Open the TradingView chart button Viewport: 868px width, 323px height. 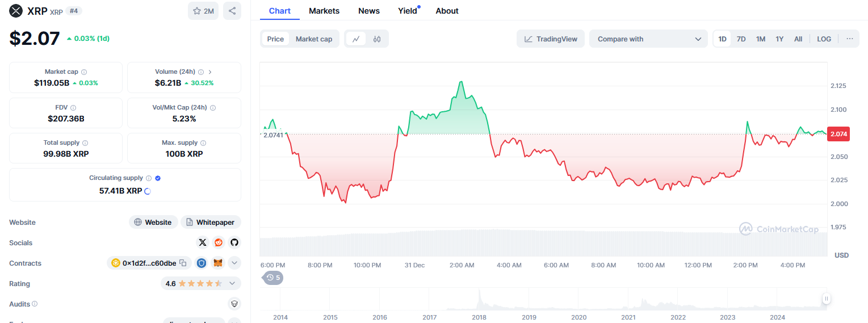coord(551,39)
